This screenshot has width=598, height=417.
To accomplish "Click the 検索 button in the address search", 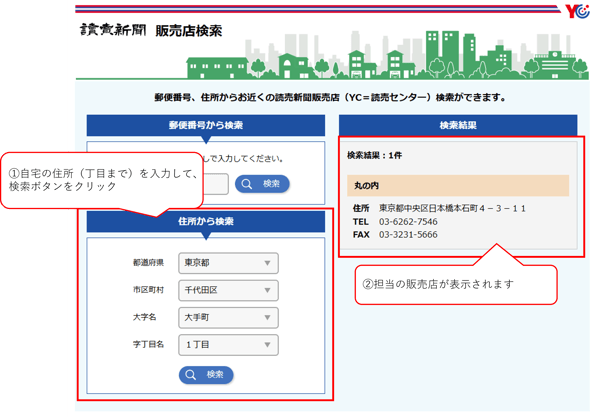I will (x=206, y=375).
